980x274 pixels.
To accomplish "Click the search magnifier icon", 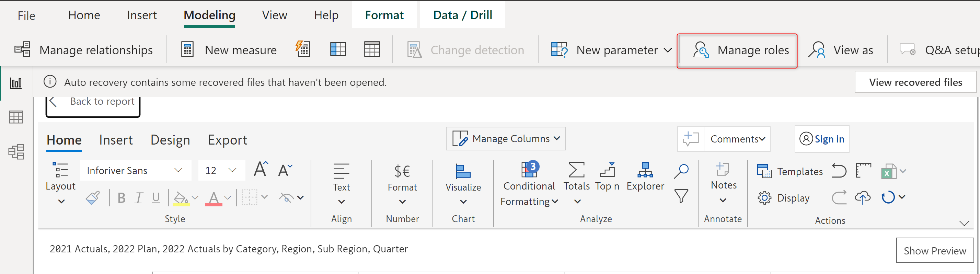I will [x=681, y=171].
